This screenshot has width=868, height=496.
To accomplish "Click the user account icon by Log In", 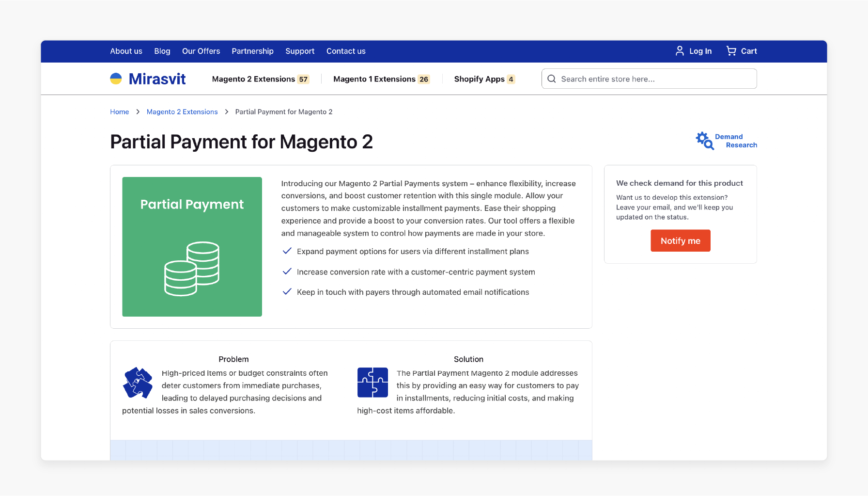I will click(680, 51).
